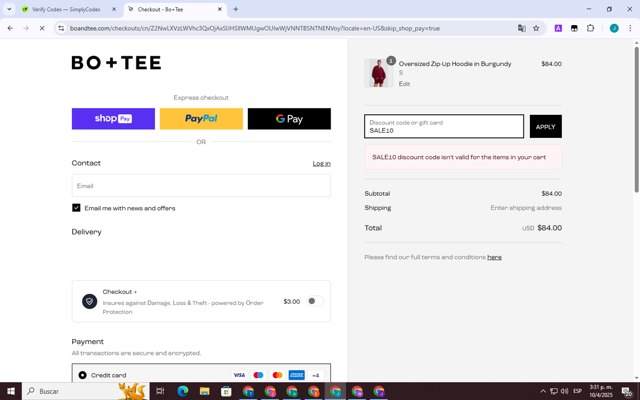The image size is (640, 400).
Task: Open the browser extensions puzzle icon
Action: (590, 28)
